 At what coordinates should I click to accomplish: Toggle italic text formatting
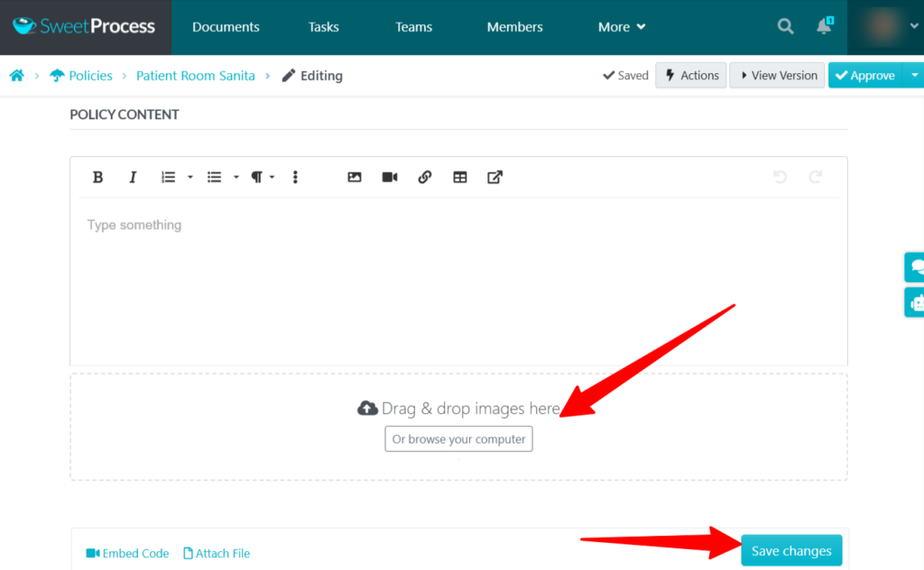(133, 177)
